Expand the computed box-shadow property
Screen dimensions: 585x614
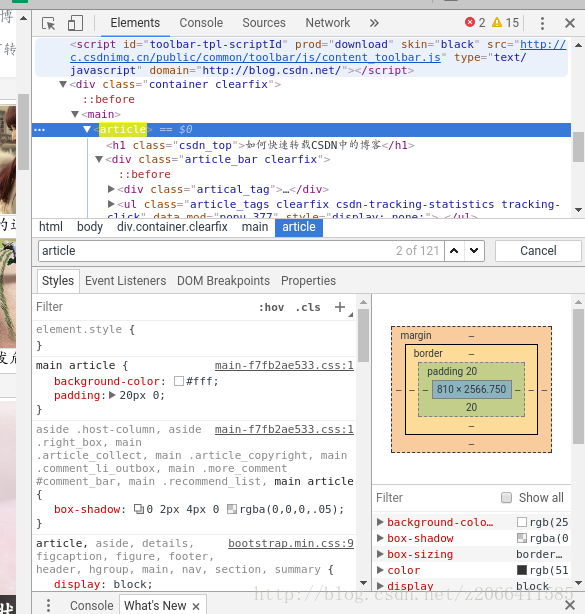click(x=380, y=538)
